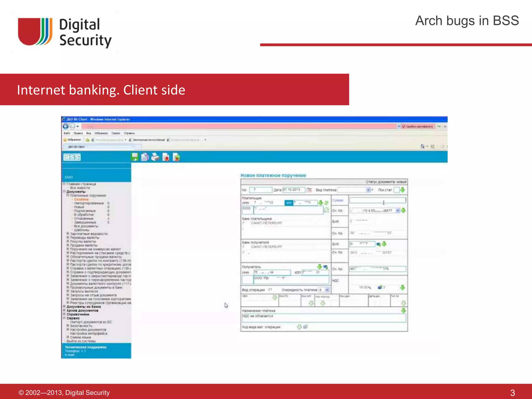Click Избранное star icon in favorites bar
The width and height of the screenshot is (532, 399).
point(65,140)
